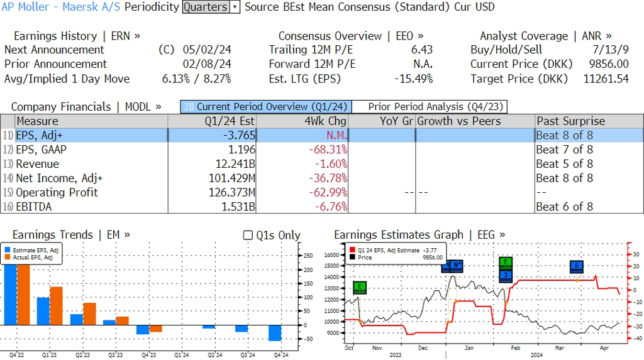Screen dimensions: 644x360
Task: Click the 1.531B EBITDA estimate value
Action: (x=238, y=207)
